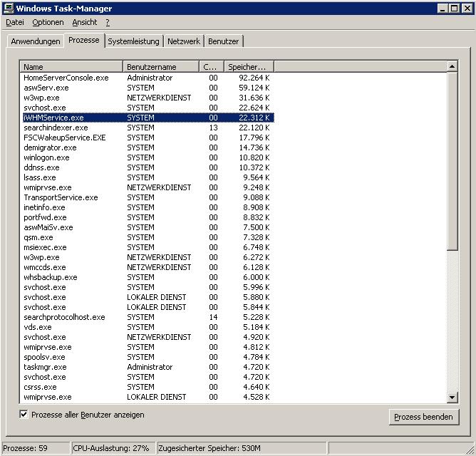Select the aswMaiSv.exe process

click(x=148, y=227)
